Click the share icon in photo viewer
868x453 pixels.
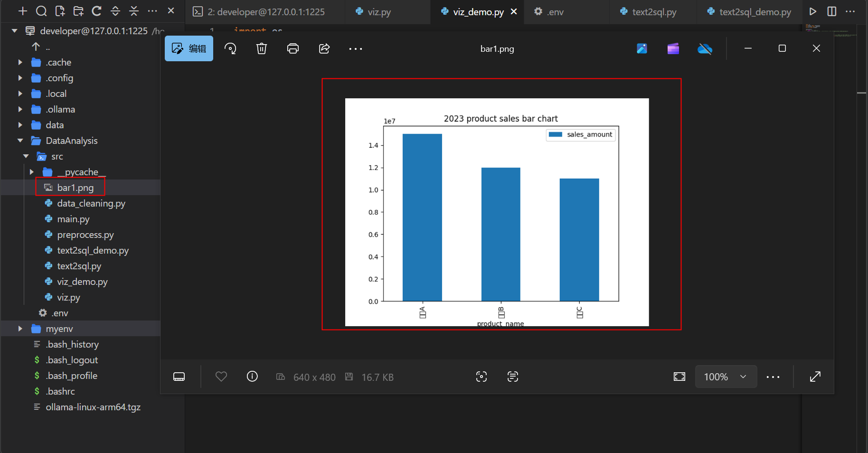coord(324,48)
